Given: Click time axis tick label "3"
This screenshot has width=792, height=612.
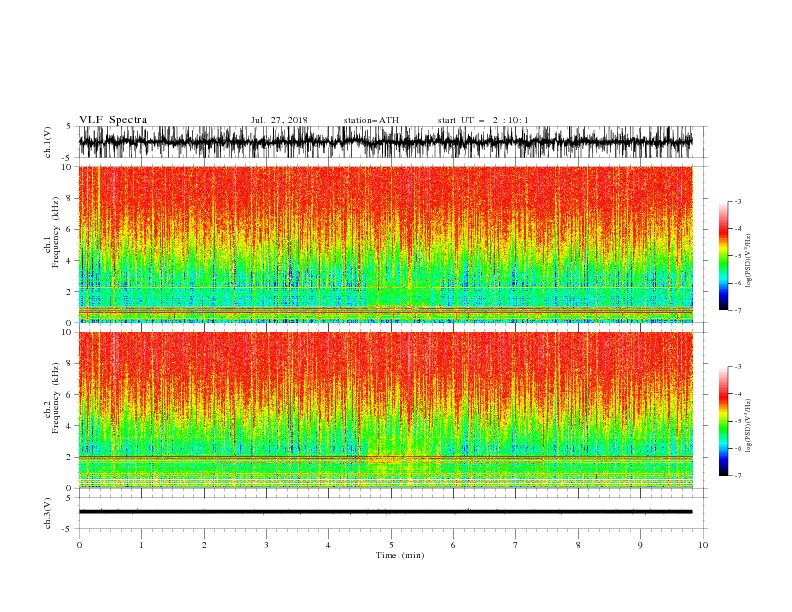Looking at the screenshot, I should coord(266,545).
